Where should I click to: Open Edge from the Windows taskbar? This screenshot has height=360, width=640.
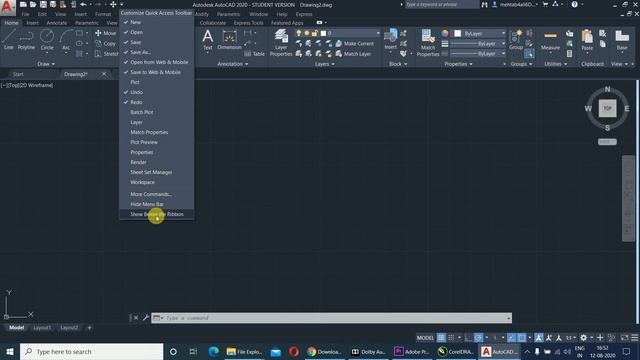pyautogui.click(x=213, y=351)
